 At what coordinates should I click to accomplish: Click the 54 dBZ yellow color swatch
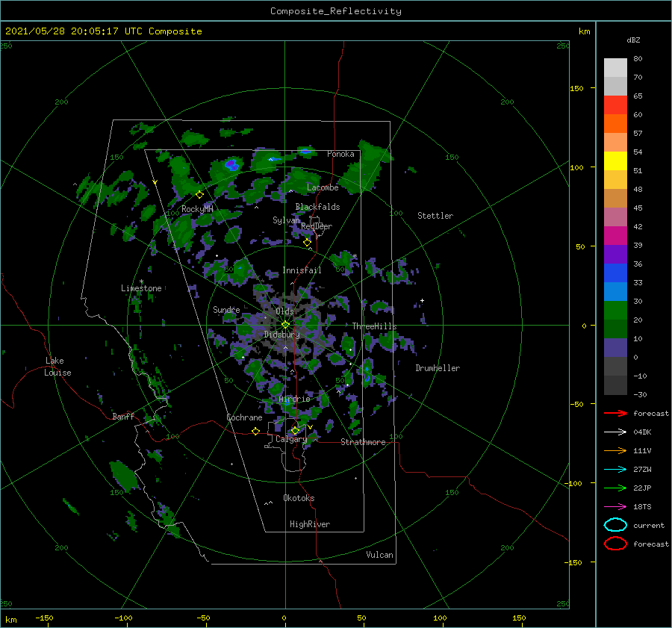(615, 161)
